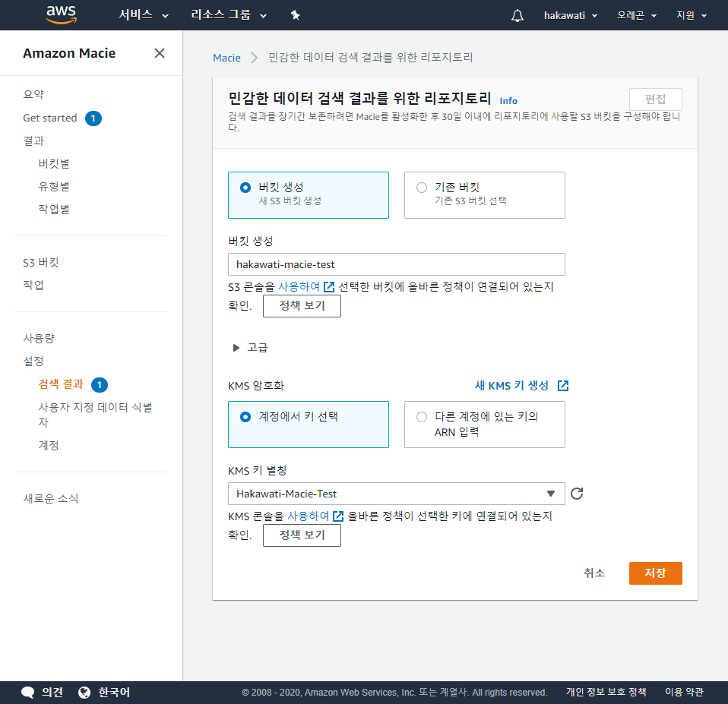The image size is (728, 704).
Task: Open the KMS 키 별칭 dropdown
Action: [397, 494]
